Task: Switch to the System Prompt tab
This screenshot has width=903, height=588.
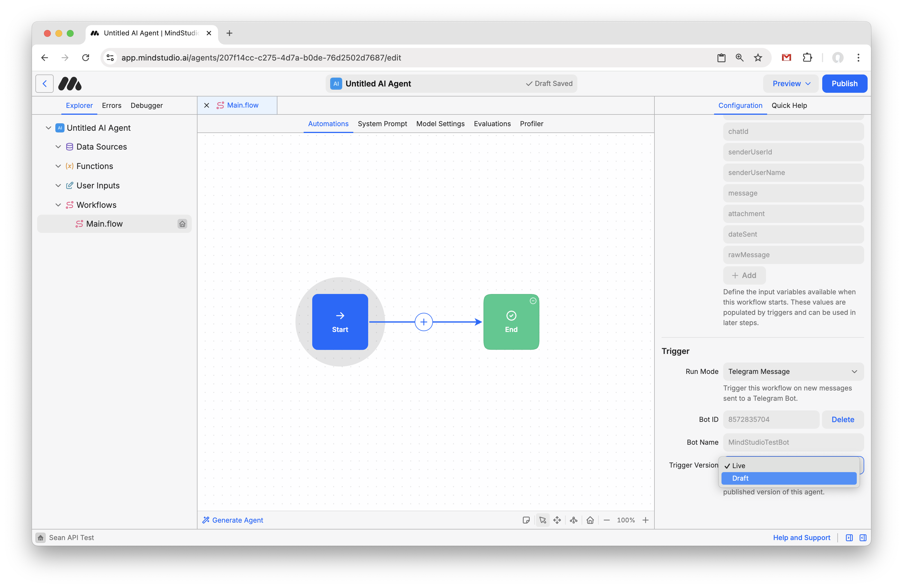Action: pos(382,124)
